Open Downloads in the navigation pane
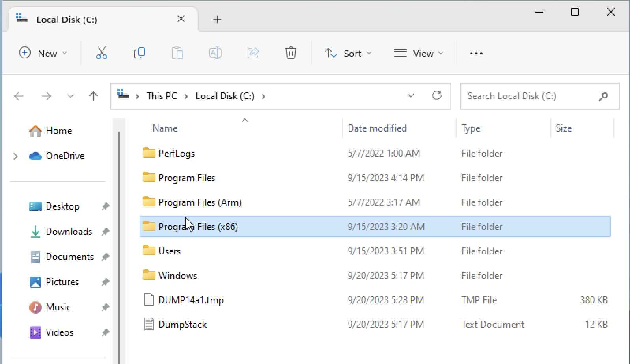Image resolution: width=630 pixels, height=364 pixels. [61, 232]
